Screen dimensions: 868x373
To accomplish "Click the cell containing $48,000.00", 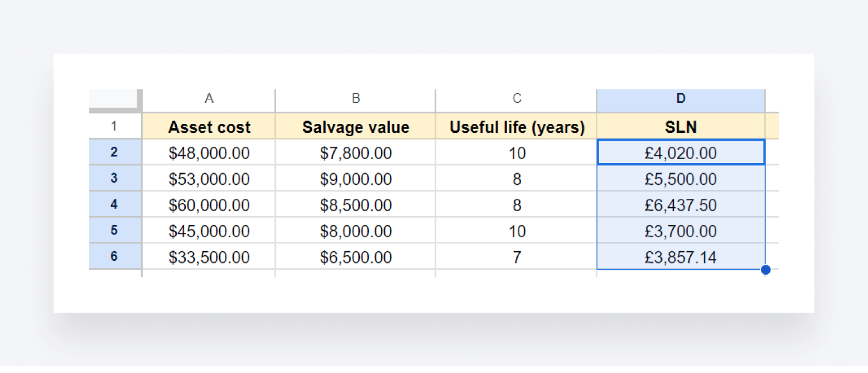I will 209,152.
